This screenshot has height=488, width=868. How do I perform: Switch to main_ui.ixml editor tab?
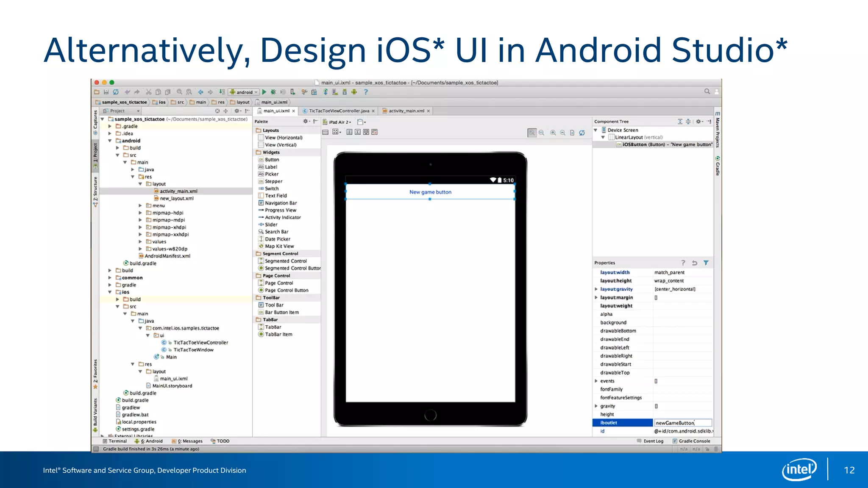click(276, 111)
